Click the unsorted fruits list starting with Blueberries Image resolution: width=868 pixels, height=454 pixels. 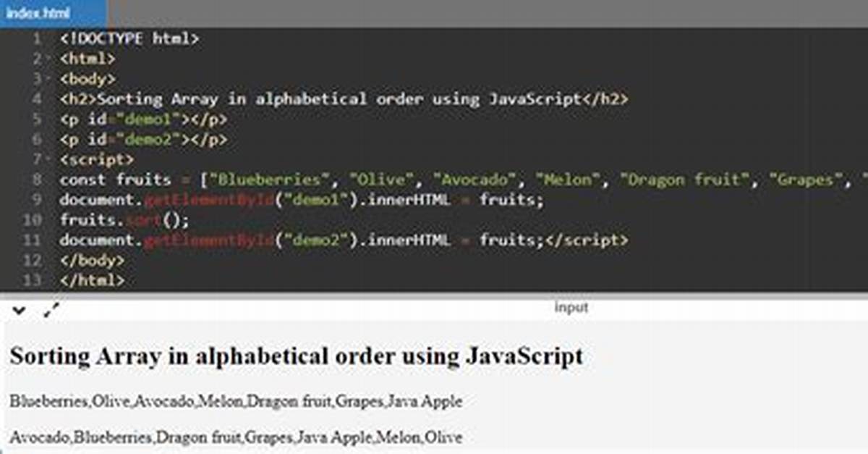(236, 400)
